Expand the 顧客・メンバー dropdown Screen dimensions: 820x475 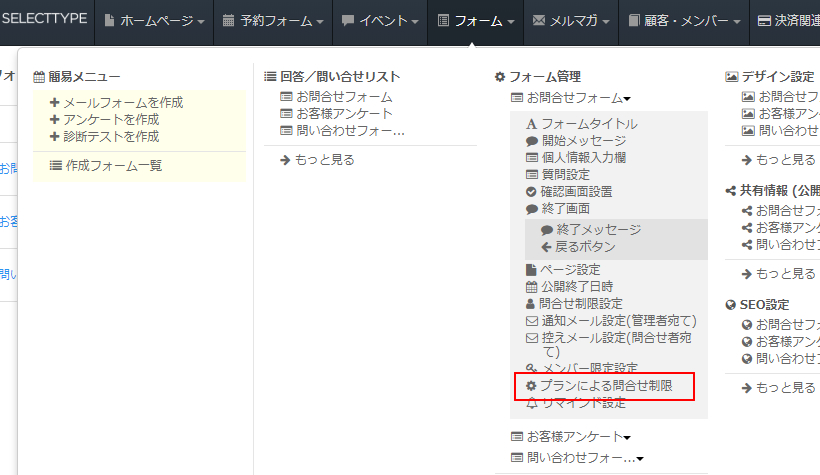point(687,21)
